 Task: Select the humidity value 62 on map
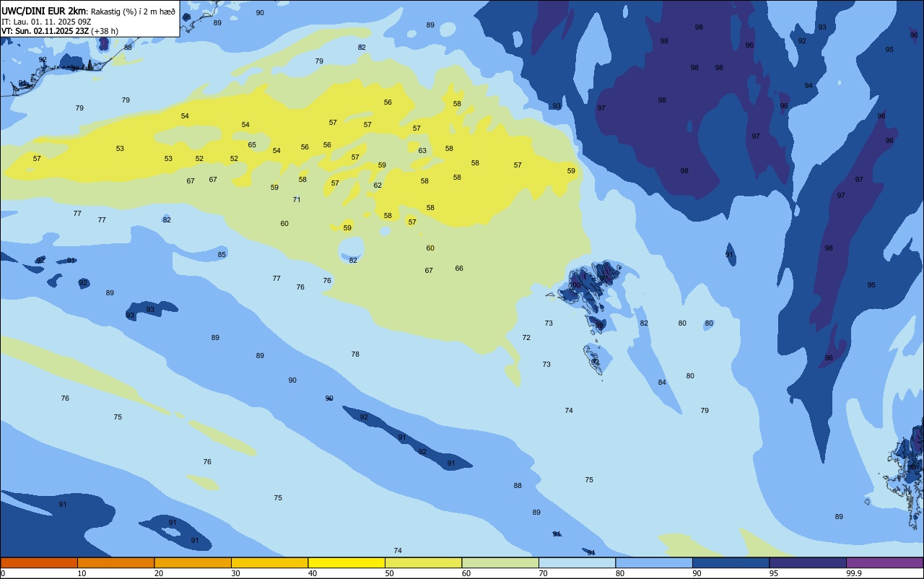coord(378,186)
